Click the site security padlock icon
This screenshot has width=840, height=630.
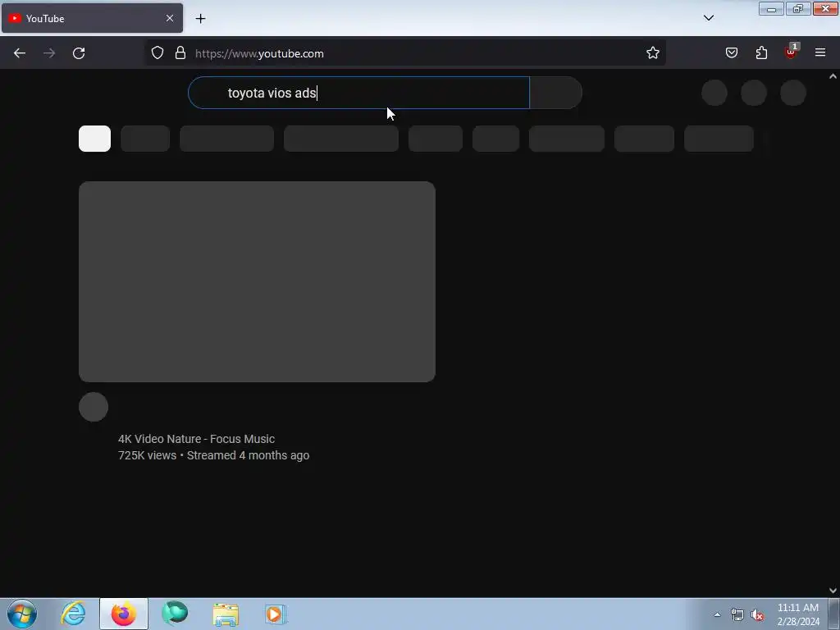(180, 52)
